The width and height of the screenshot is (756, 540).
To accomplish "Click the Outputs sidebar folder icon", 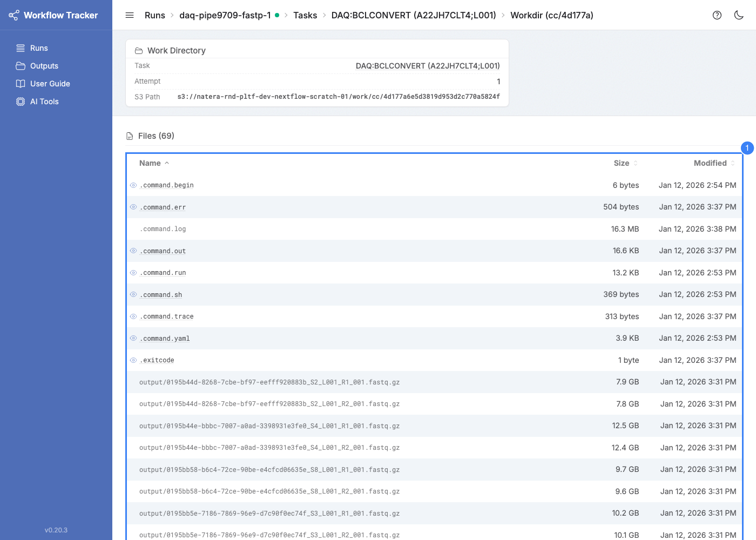I will point(21,66).
